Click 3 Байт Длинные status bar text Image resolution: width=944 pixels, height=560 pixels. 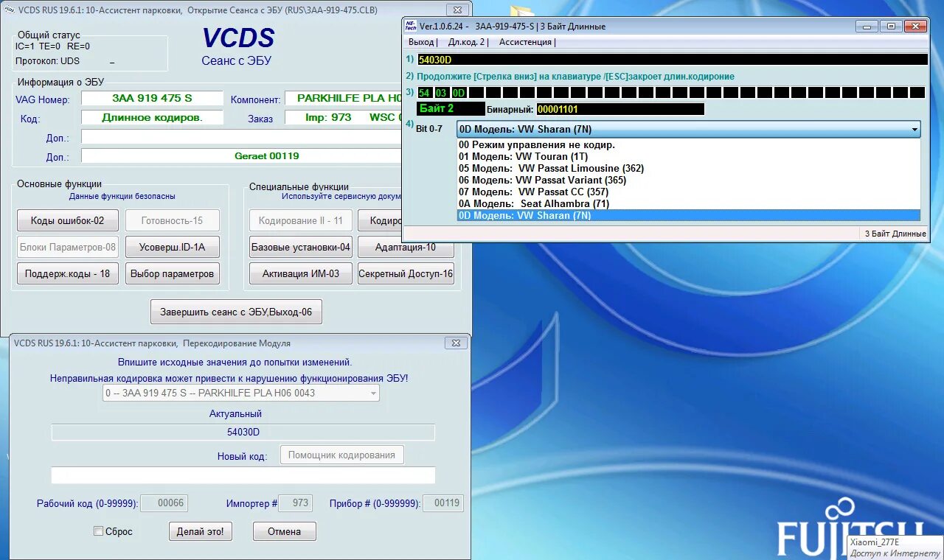895,234
